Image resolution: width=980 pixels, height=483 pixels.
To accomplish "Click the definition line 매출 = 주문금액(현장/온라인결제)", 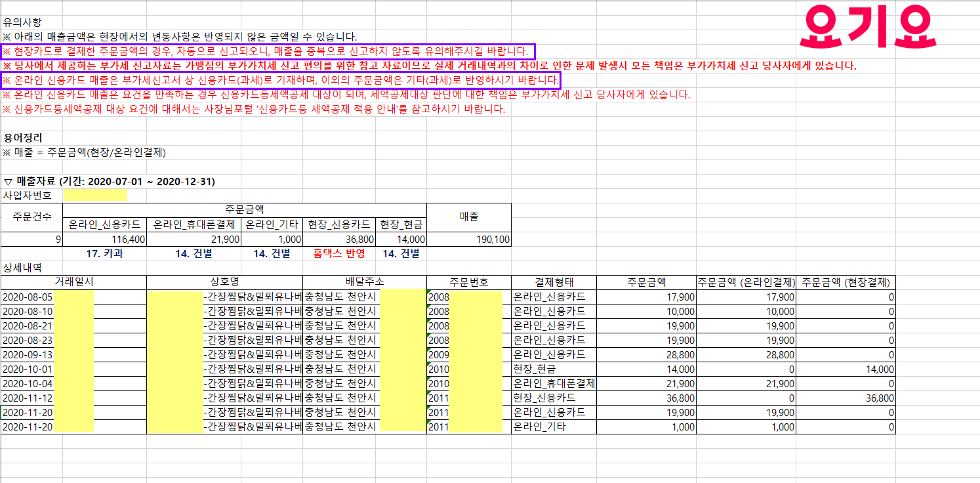I will click(85, 152).
